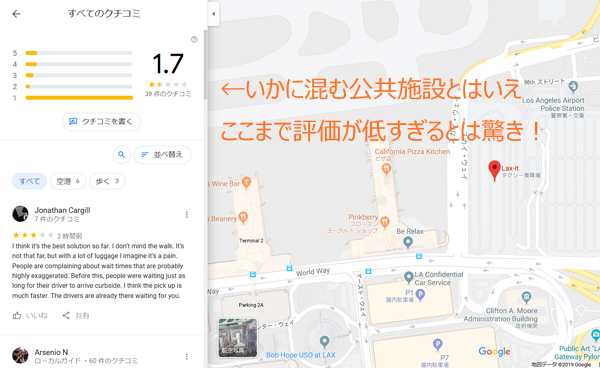Click the red Lax-it map pin
The height and width of the screenshot is (368, 600).
point(494,170)
